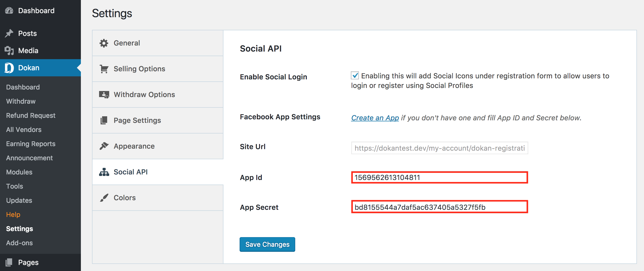Image resolution: width=644 pixels, height=271 pixels.
Task: Click the App Secret label
Action: click(259, 207)
